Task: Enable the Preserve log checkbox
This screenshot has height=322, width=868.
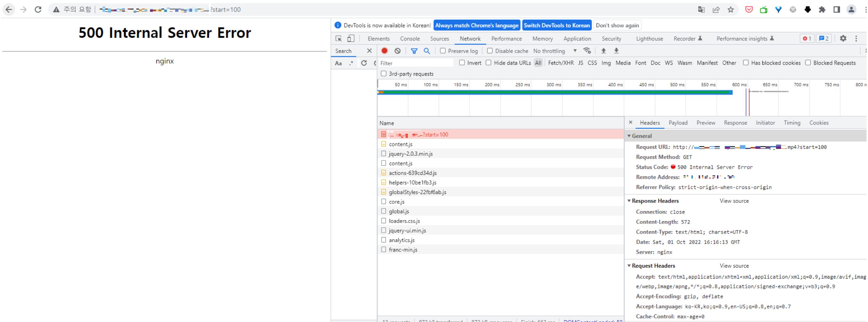Action: click(x=443, y=51)
